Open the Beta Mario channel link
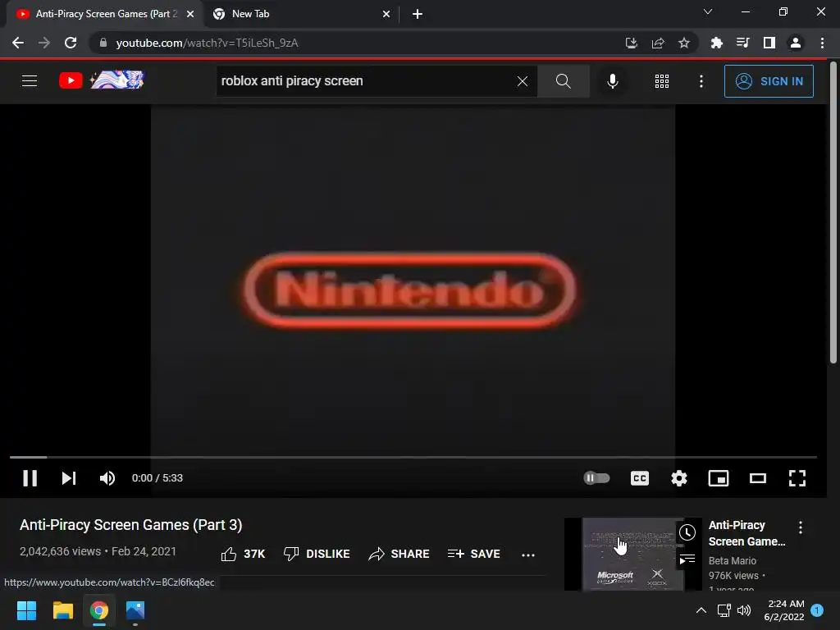Image resolution: width=840 pixels, height=630 pixels. (733, 560)
